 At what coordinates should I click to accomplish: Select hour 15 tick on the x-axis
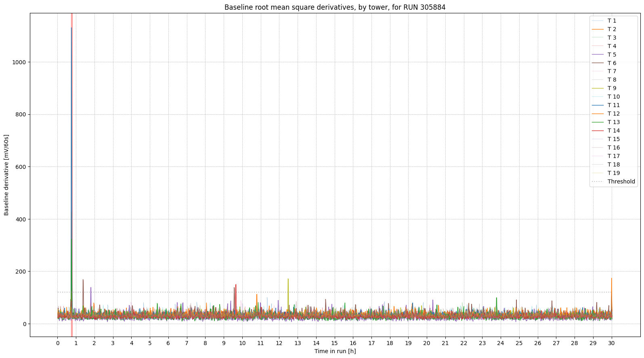coord(334,343)
